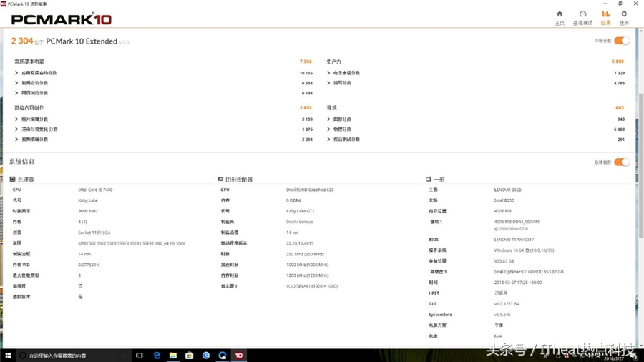Expand the 照片编辑分数 row
The image size is (644, 362).
tap(17, 119)
